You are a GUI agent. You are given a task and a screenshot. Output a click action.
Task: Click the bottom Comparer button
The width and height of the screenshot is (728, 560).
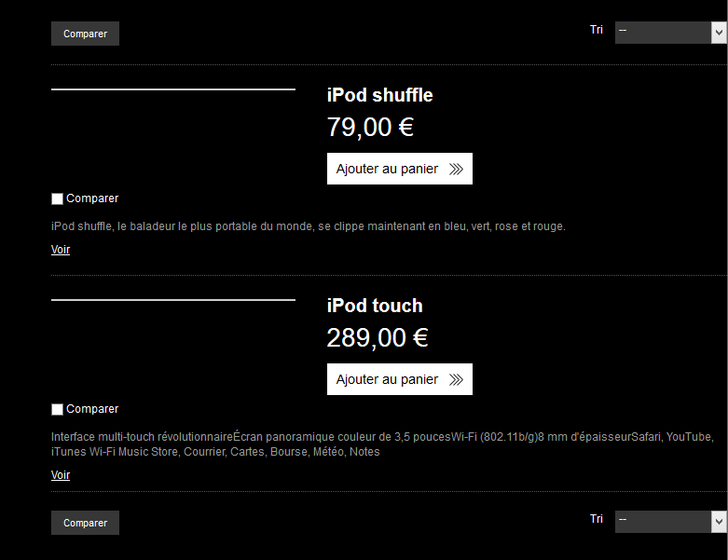click(x=85, y=523)
